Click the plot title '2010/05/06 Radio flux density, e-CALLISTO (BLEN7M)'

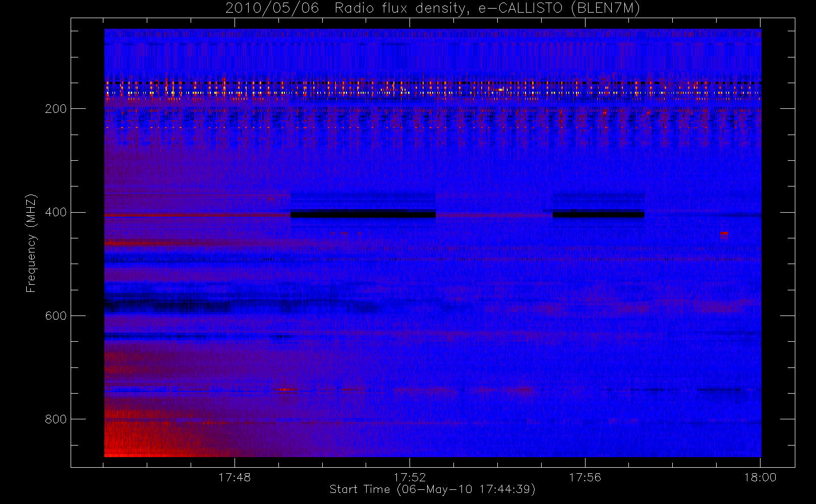[433, 9]
